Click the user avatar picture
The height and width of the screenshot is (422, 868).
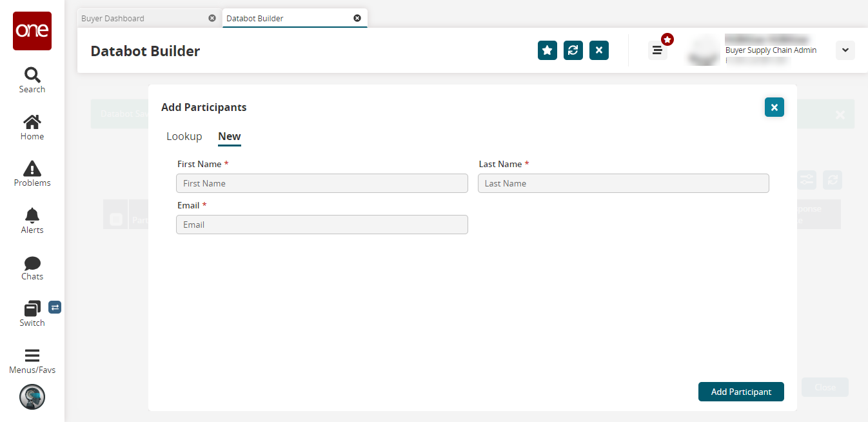tap(703, 50)
